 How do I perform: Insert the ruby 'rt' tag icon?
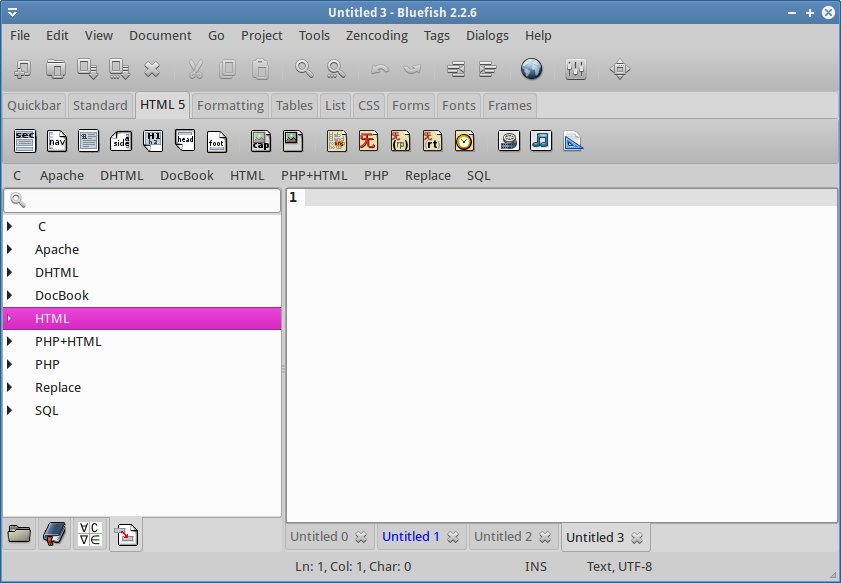432,141
